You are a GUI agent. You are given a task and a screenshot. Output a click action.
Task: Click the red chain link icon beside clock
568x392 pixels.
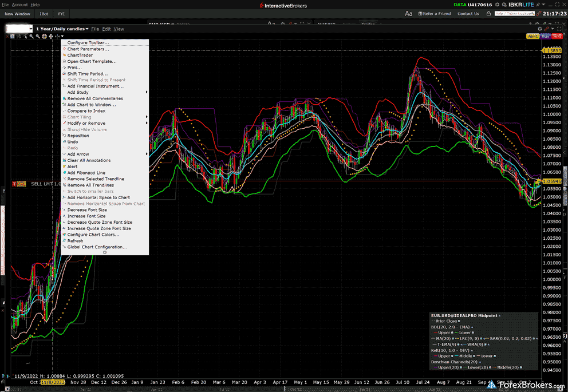click(539, 13)
